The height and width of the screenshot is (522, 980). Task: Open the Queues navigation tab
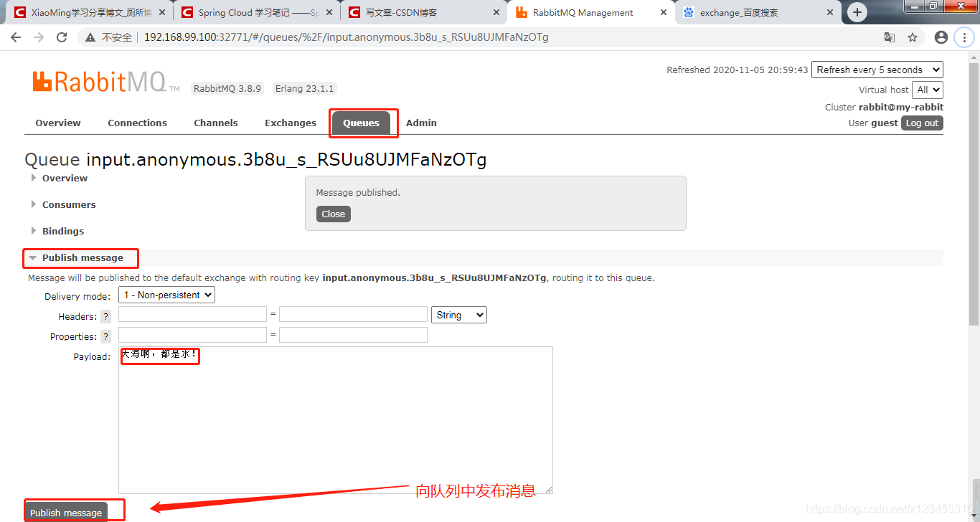tap(361, 123)
